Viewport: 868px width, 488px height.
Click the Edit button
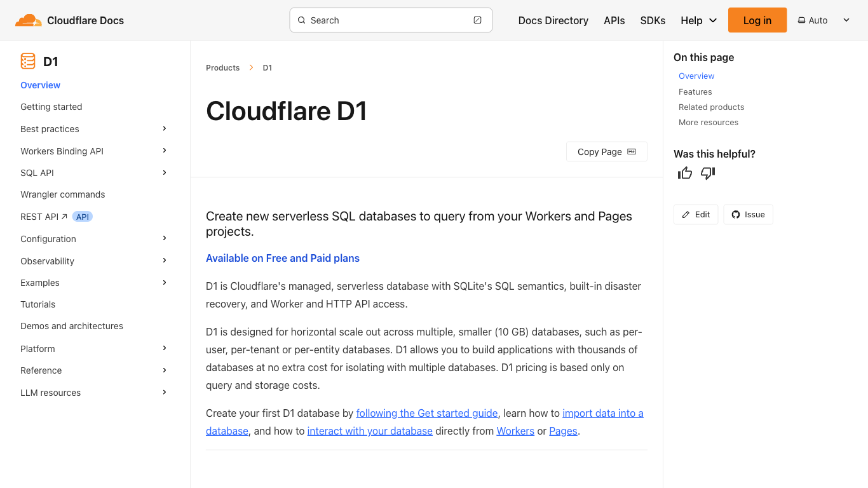696,215
